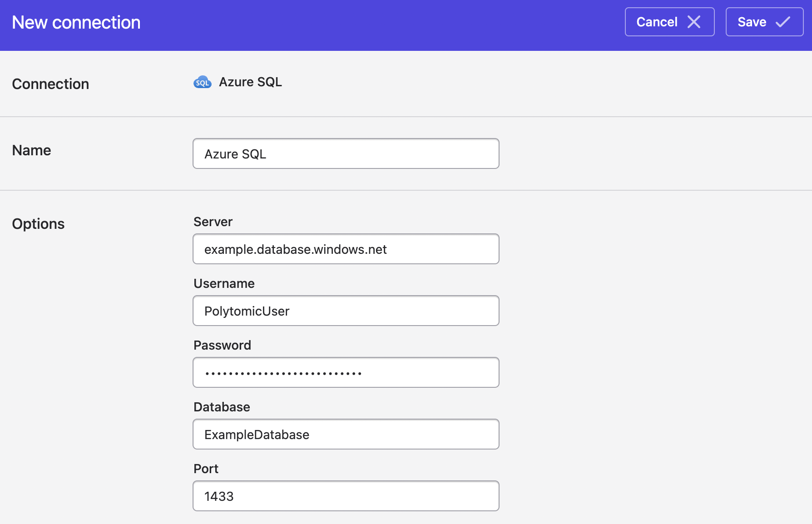Click the 'Password' field label
The width and height of the screenshot is (812, 524).
(222, 345)
